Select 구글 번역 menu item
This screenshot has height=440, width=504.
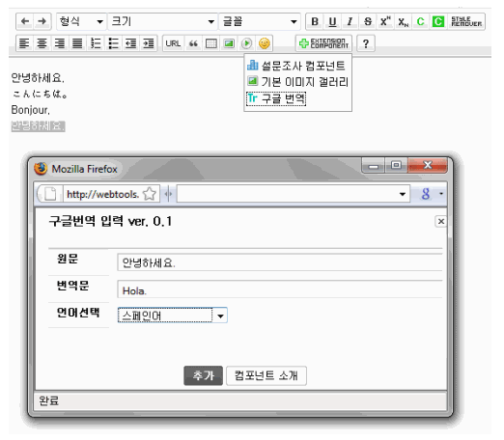coord(276,98)
